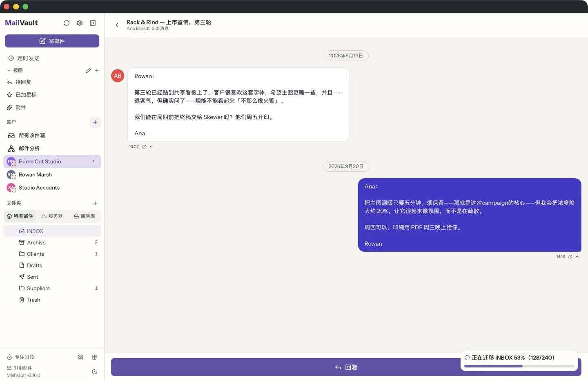Open settings gear in sidebar header
This screenshot has width=588, height=381.
coord(80,23)
